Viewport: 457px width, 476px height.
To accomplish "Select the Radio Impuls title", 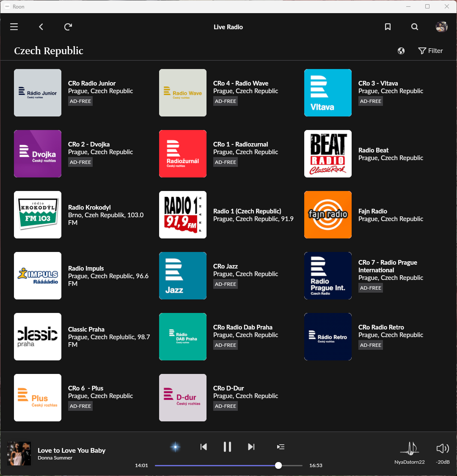I will 86,268.
